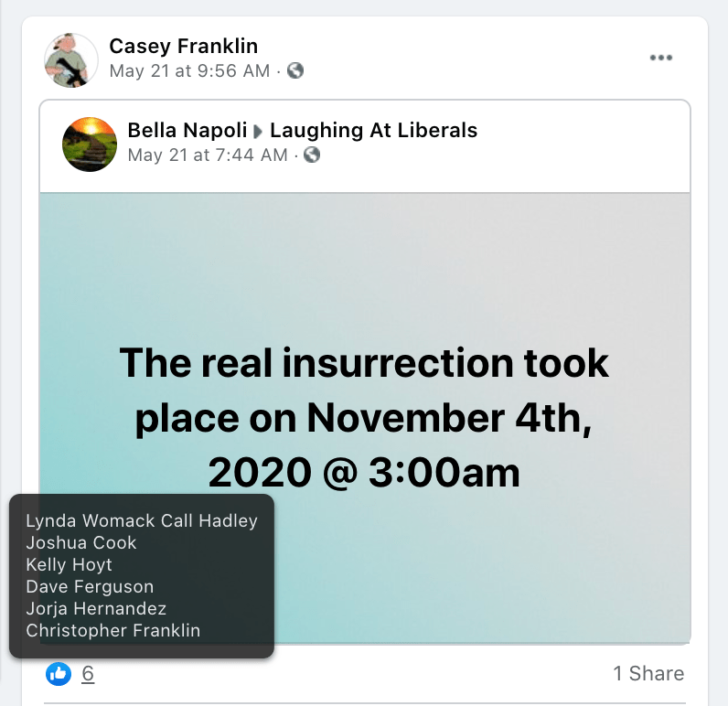
Task: Click the arrow between Bella Napoli and group name
Action: tap(259, 131)
